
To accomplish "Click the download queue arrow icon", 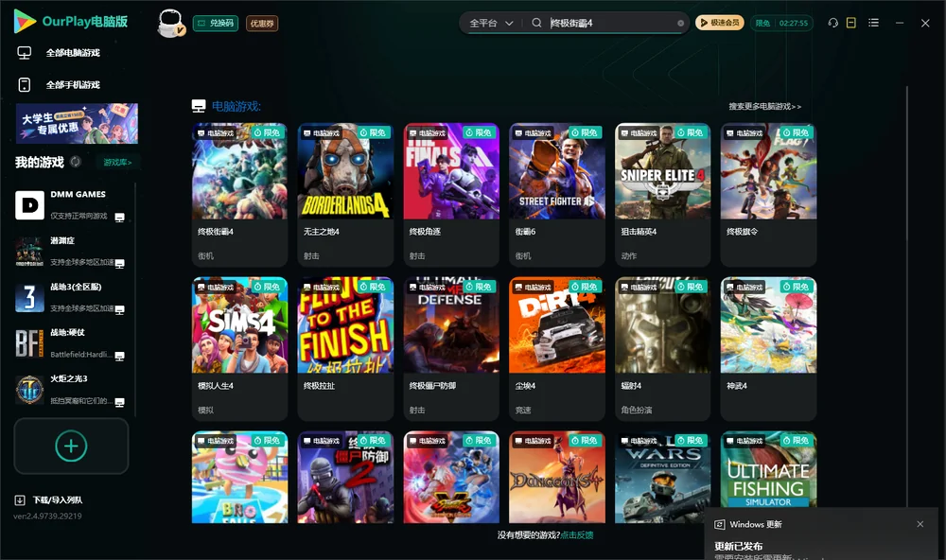I will coord(20,499).
